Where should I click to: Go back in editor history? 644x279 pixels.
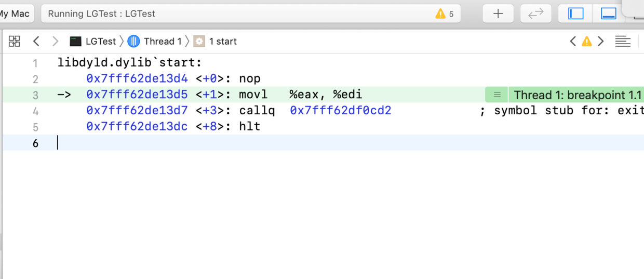click(x=36, y=41)
